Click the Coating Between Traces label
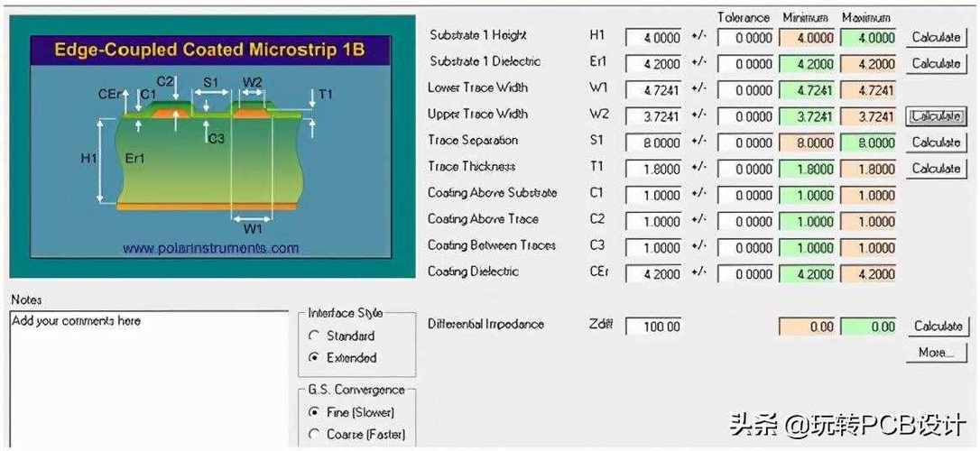980x451 pixels. (x=491, y=245)
